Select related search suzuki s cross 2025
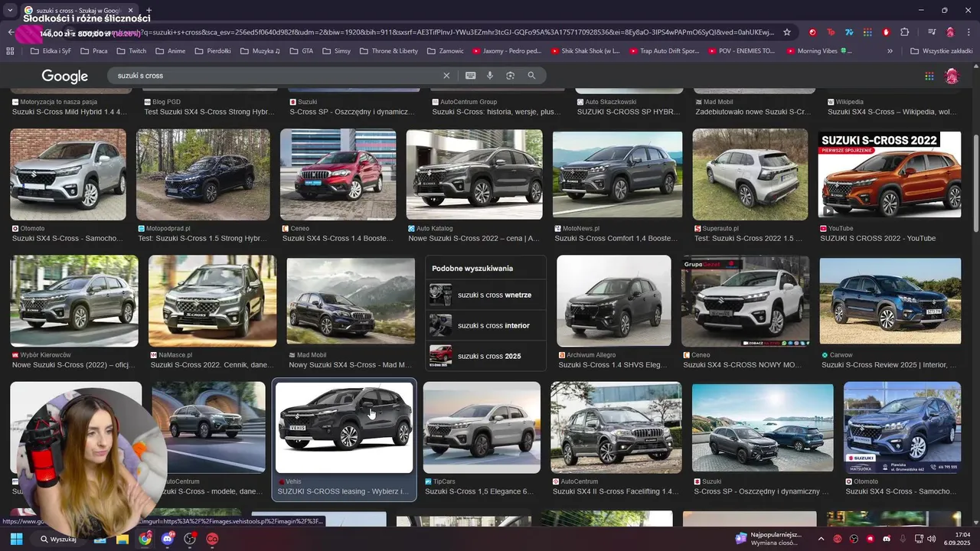The width and height of the screenshot is (980, 551). (x=485, y=356)
